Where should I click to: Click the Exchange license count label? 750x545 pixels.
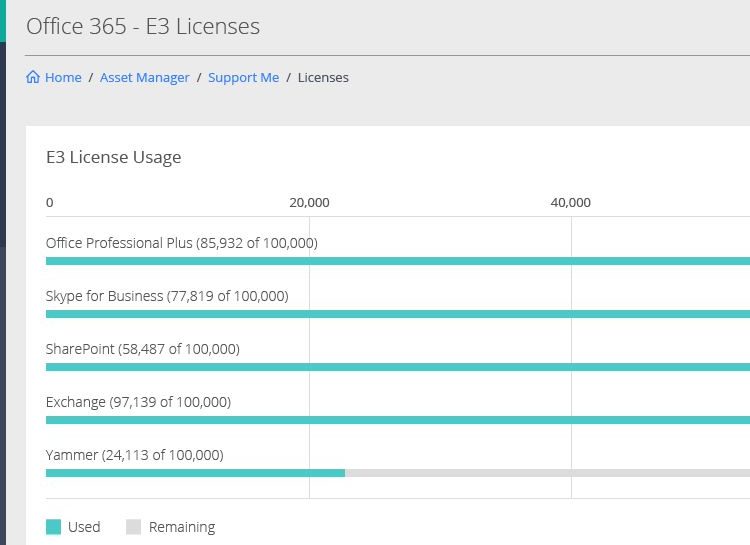pyautogui.click(x=138, y=401)
